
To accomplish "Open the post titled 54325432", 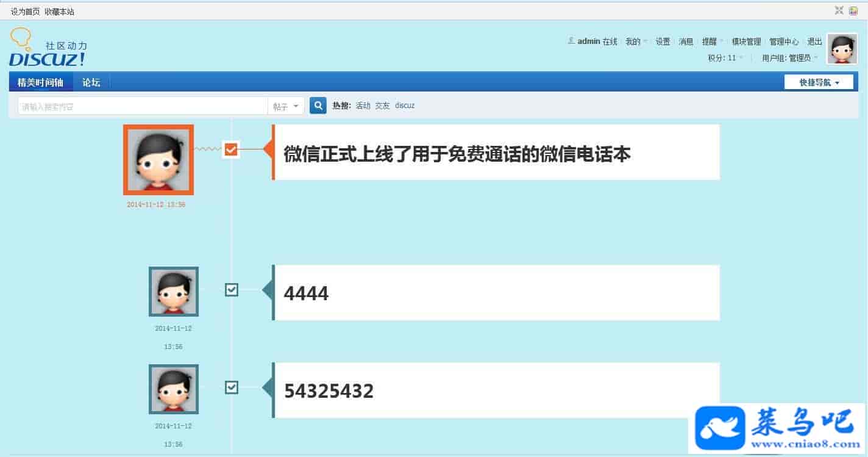I will (329, 391).
